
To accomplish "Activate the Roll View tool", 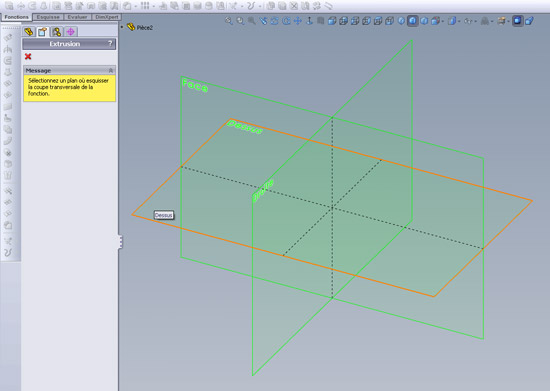I will 286,21.
